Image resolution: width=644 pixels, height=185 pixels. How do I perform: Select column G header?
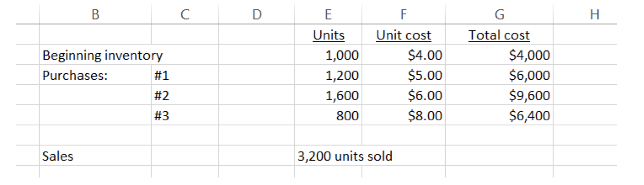[499, 14]
